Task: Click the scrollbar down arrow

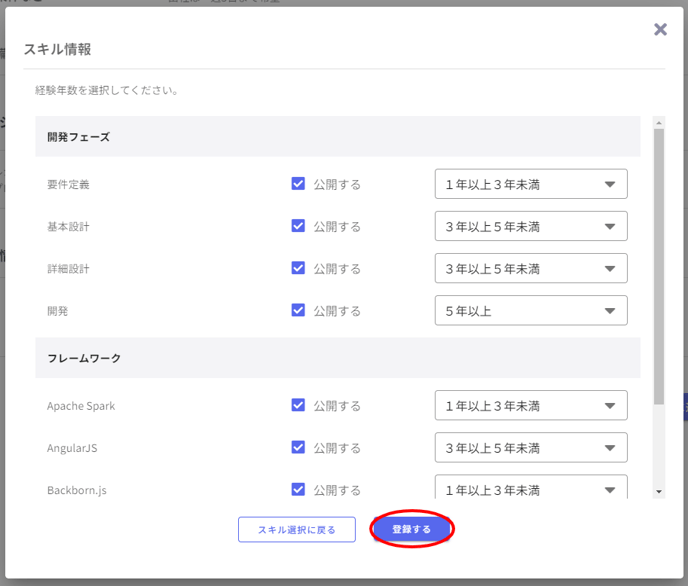Action: tap(658, 491)
